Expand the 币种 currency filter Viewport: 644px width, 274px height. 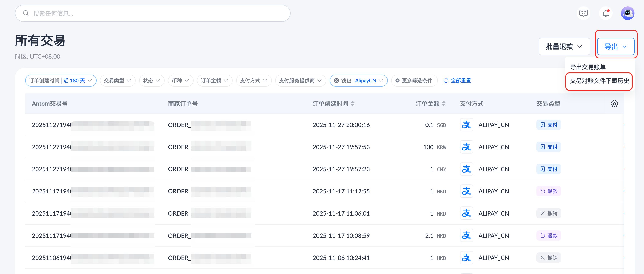(x=180, y=81)
